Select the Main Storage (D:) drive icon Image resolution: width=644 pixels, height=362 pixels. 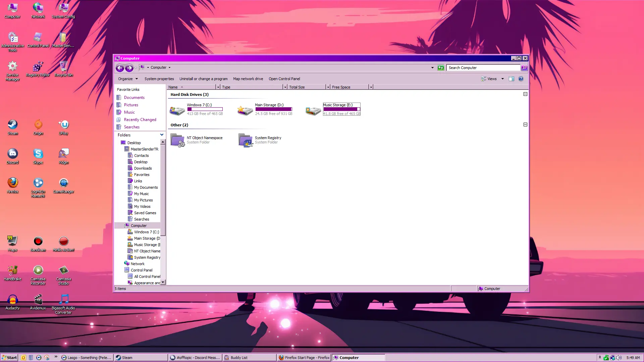click(245, 110)
